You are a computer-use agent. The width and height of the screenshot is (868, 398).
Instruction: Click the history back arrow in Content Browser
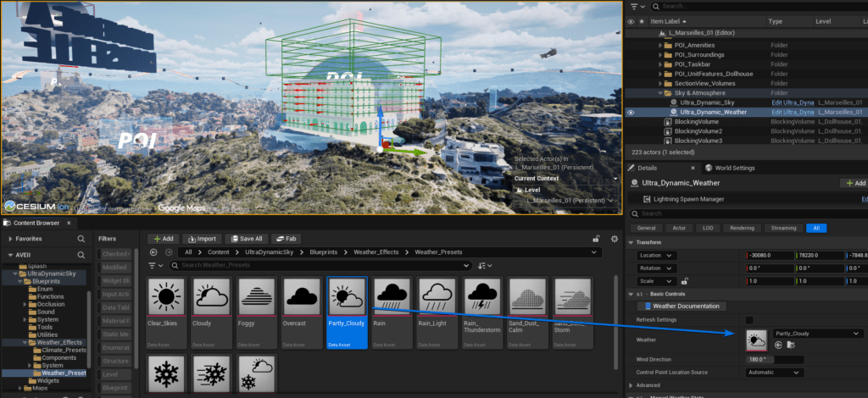point(153,252)
